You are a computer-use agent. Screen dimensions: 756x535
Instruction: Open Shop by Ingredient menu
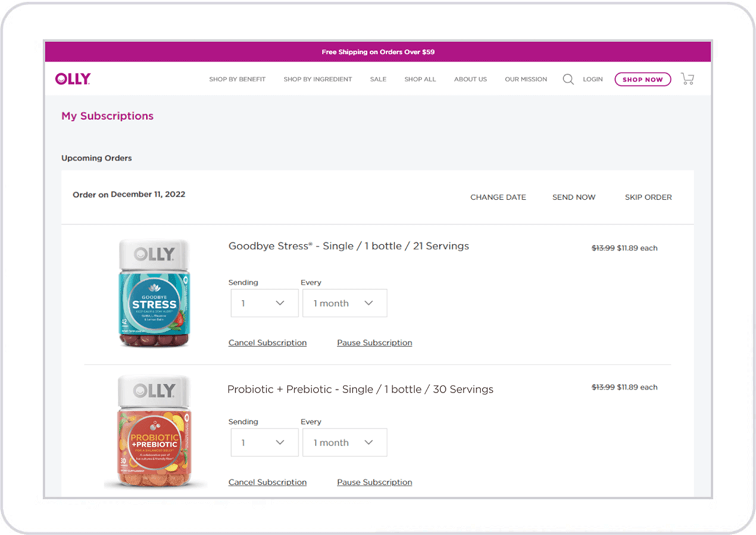click(x=318, y=79)
